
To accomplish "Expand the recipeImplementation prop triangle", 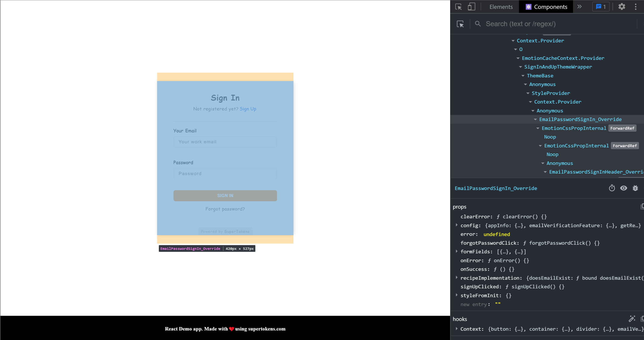I will tap(456, 278).
